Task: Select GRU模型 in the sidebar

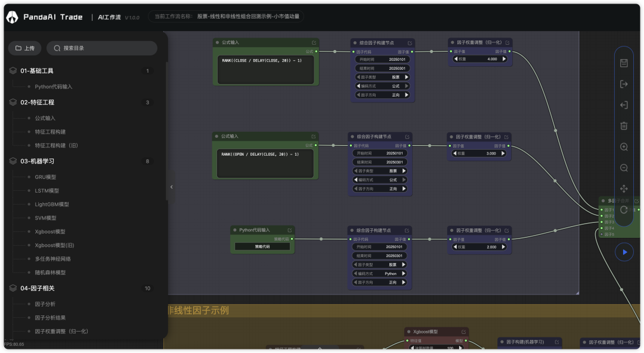Action: point(45,177)
